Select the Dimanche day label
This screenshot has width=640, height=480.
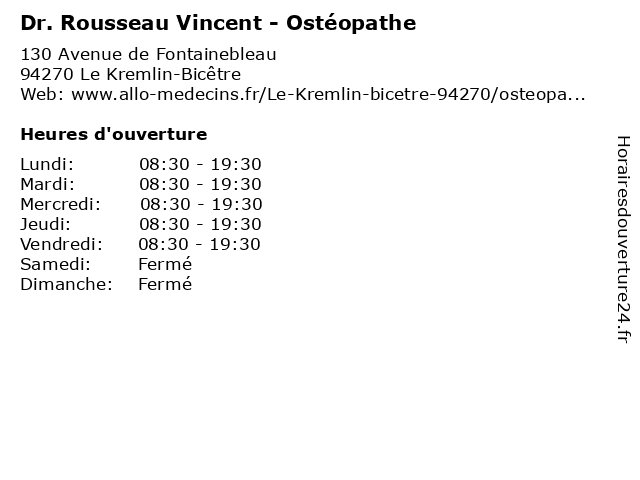pyautogui.click(x=67, y=284)
